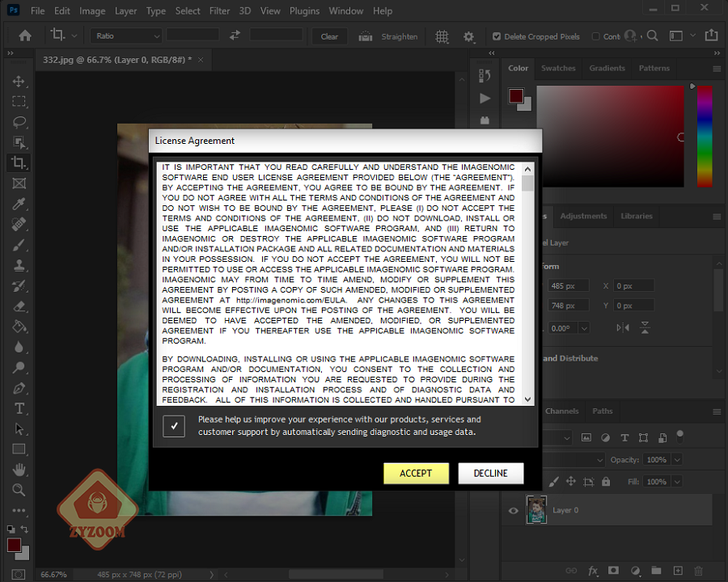The image size is (728, 582).
Task: Click the license text scrollbar down arrow
Action: click(x=527, y=399)
